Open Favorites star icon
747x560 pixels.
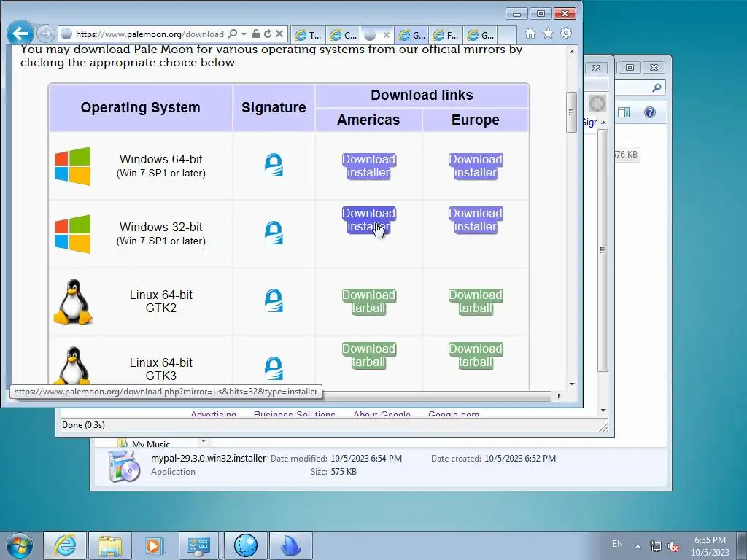(x=549, y=34)
